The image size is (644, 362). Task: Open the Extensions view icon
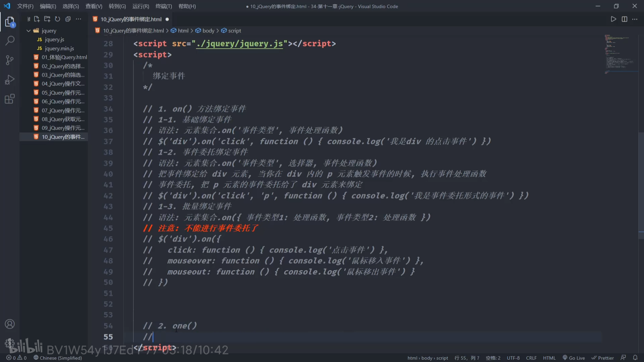pyautogui.click(x=10, y=99)
